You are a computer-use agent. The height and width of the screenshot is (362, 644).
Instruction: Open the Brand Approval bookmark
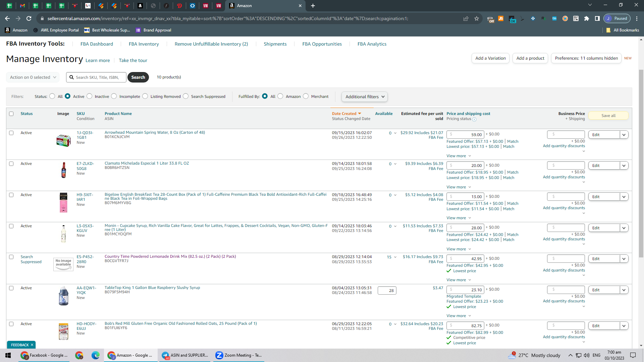point(154,30)
